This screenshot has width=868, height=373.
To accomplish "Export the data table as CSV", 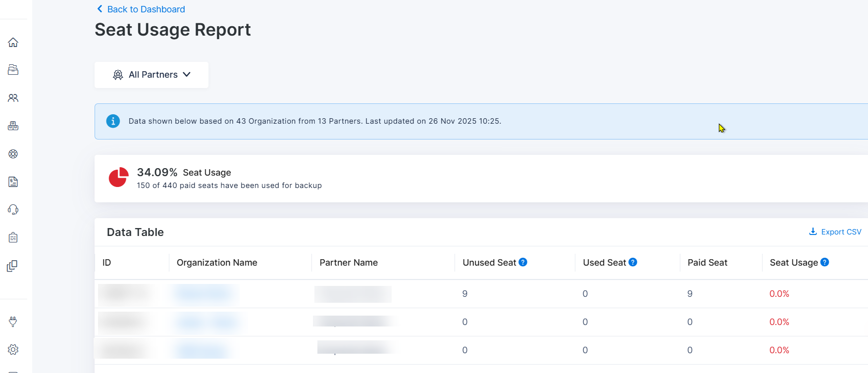I will point(835,232).
